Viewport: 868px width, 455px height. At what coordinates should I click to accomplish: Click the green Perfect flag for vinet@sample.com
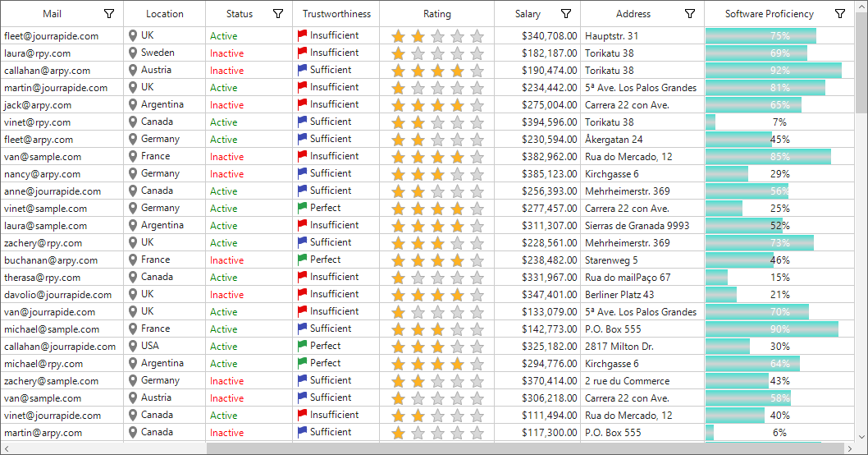[x=302, y=209]
